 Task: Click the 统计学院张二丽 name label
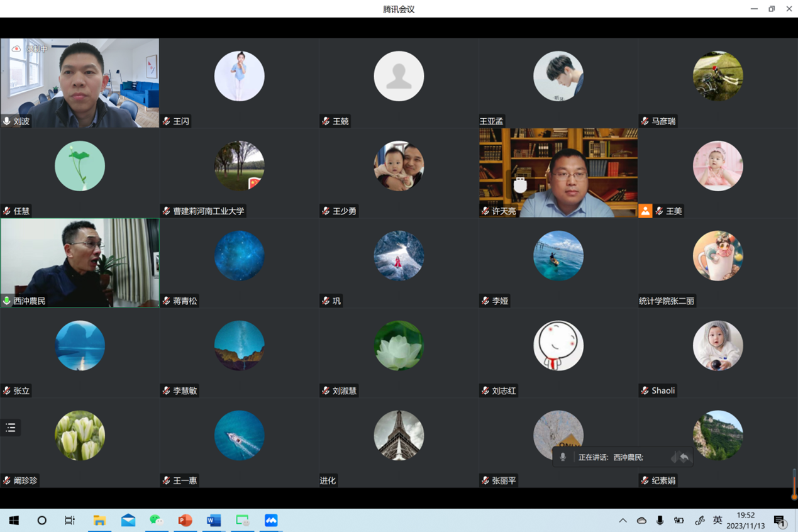tap(667, 301)
